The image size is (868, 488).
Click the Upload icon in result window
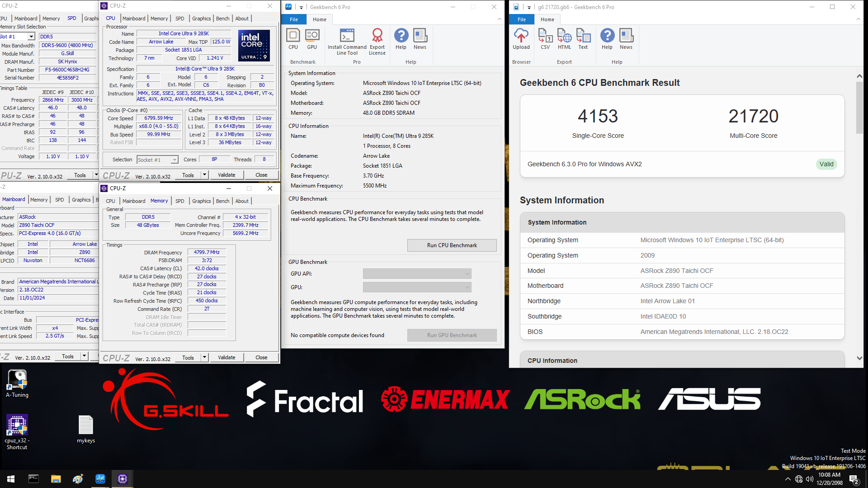521,39
